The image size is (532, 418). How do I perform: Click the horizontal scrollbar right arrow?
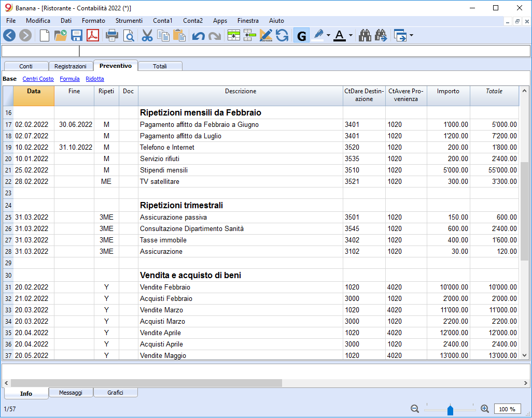pyautogui.click(x=526, y=383)
